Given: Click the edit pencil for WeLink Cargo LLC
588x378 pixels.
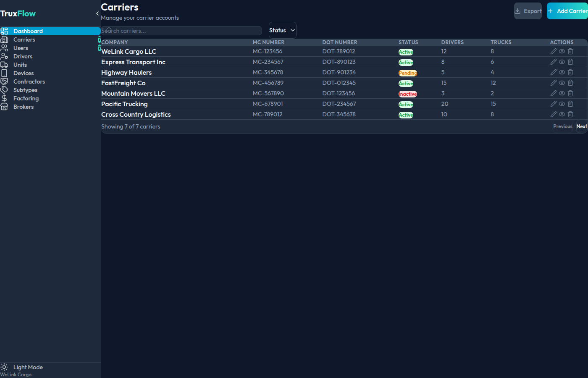Looking at the screenshot, I should (553, 51).
